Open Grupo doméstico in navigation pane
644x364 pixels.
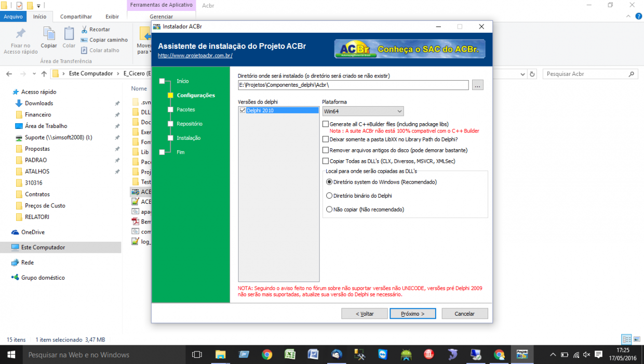pyautogui.click(x=43, y=278)
